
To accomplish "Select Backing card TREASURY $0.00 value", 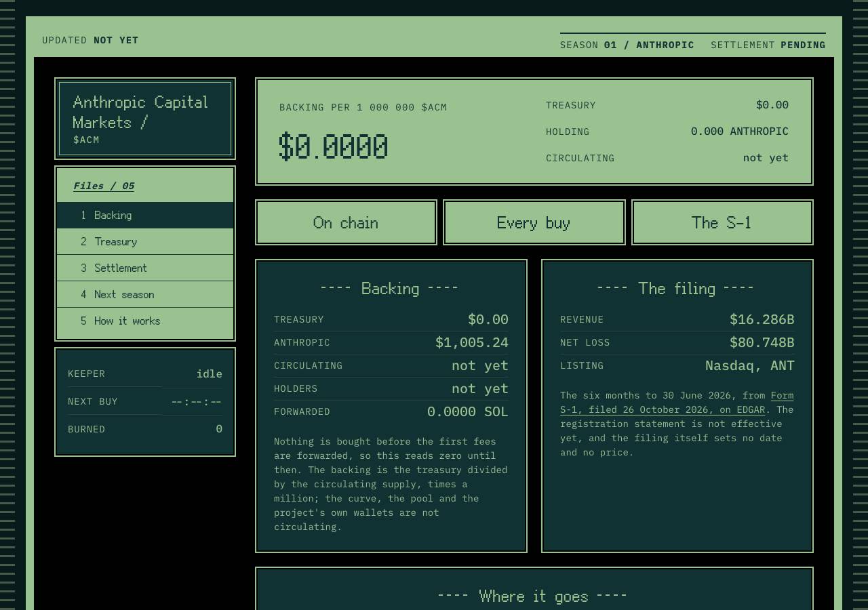I will point(488,319).
